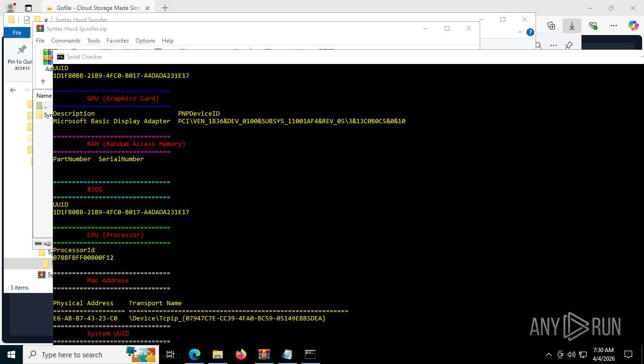The image size is (644, 364).
Task: Open File menu in WinRAR
Action: [40, 41]
